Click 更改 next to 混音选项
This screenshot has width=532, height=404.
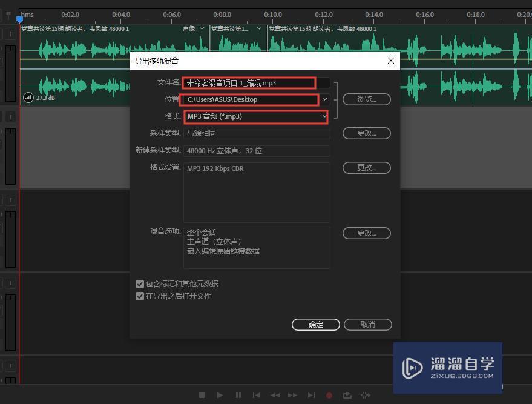point(367,233)
